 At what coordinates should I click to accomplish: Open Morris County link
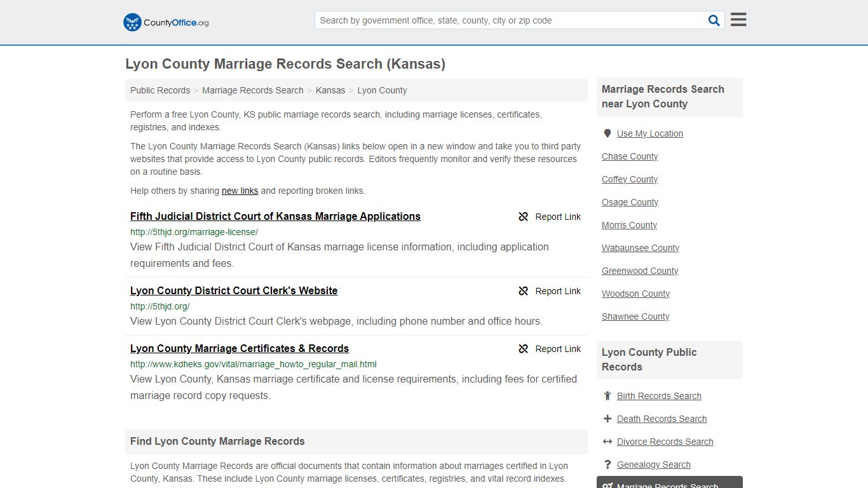point(629,225)
